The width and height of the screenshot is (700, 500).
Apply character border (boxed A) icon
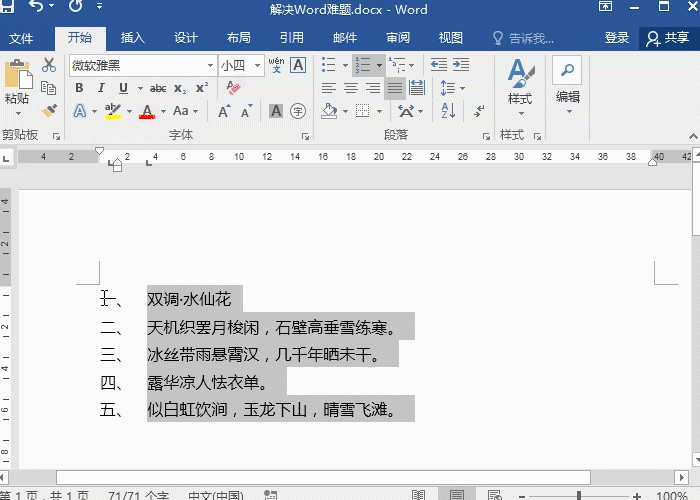(298, 65)
